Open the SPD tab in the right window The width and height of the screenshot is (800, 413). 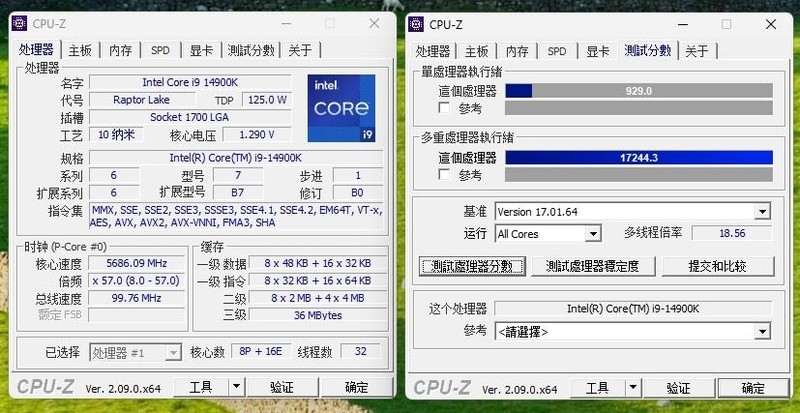(x=557, y=51)
